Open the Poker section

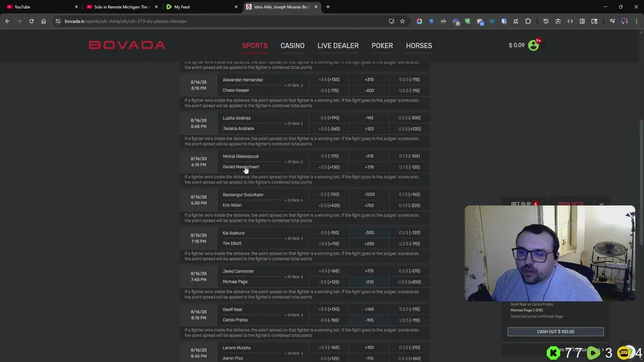pyautogui.click(x=382, y=46)
